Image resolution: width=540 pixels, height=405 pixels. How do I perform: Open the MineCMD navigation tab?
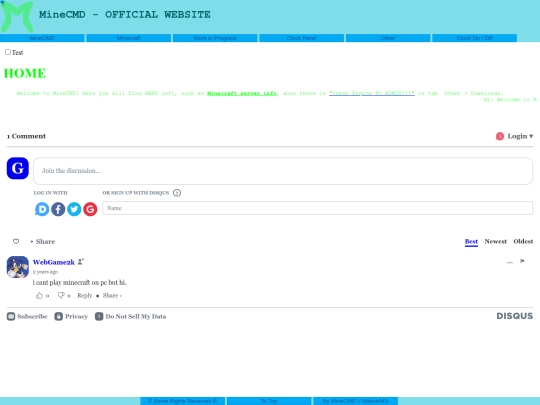(42, 38)
